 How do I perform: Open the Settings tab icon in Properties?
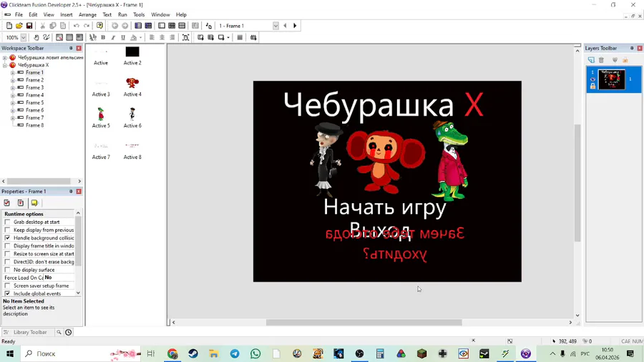tap(7, 202)
